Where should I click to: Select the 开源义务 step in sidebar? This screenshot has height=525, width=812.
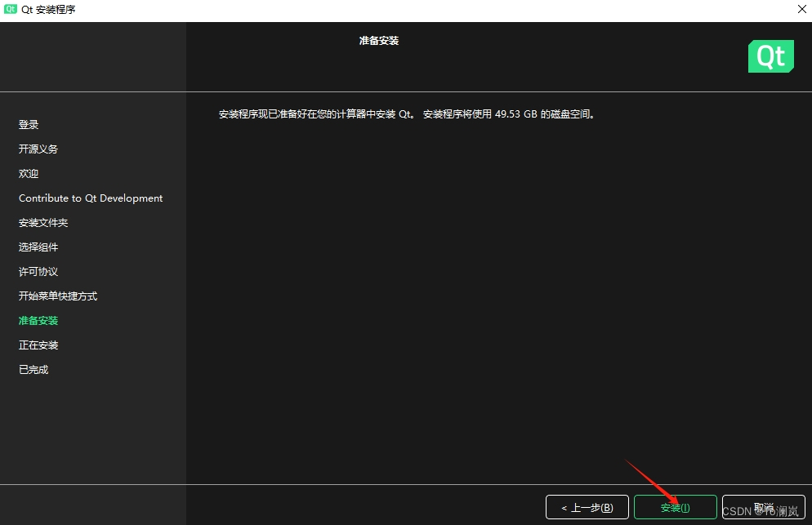pos(38,149)
